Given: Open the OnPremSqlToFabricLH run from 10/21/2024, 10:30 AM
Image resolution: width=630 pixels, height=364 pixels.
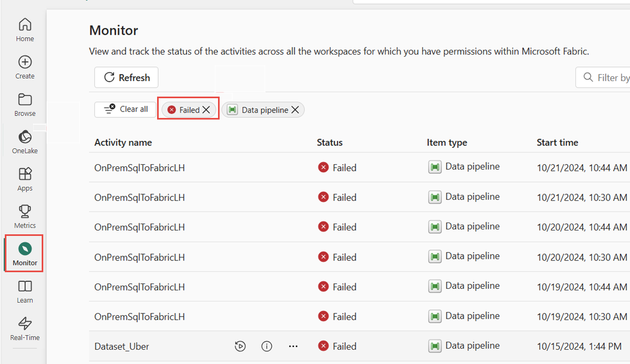Looking at the screenshot, I should tap(139, 197).
